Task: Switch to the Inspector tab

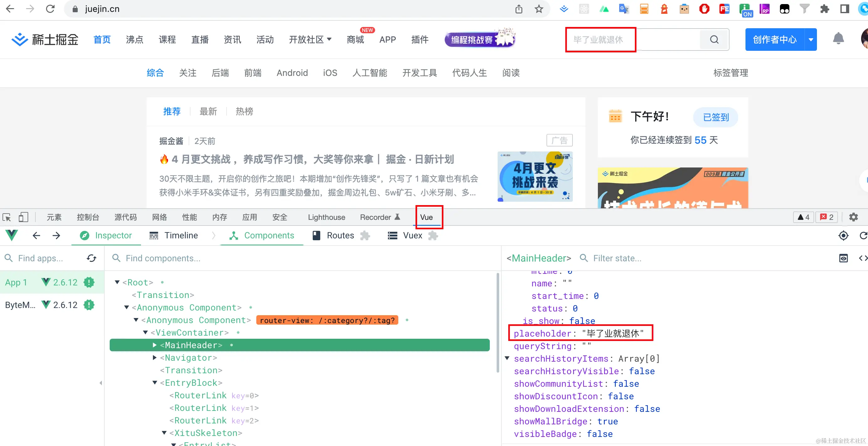Action: pyautogui.click(x=106, y=235)
